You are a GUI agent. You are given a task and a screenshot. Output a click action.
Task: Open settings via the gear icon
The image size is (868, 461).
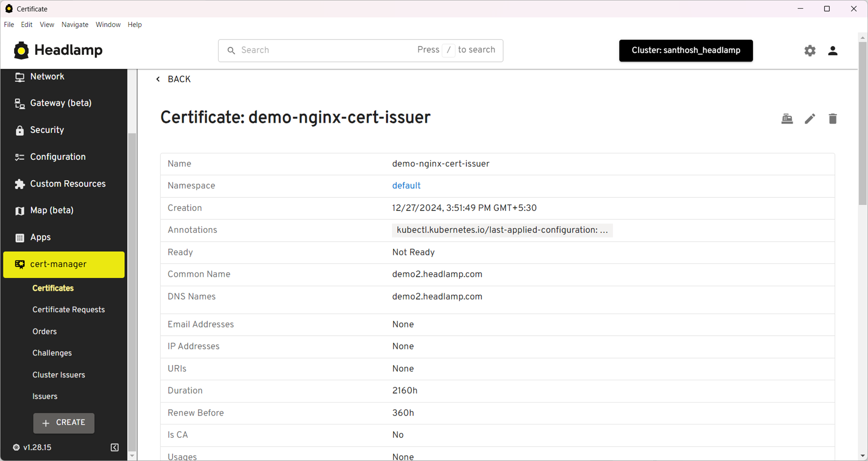click(x=810, y=51)
